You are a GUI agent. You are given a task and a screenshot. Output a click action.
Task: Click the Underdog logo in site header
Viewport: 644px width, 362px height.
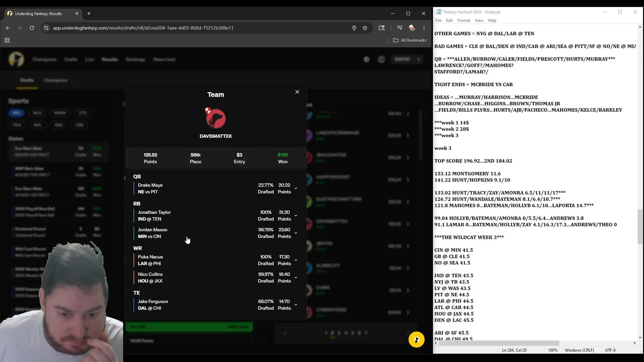point(16,59)
